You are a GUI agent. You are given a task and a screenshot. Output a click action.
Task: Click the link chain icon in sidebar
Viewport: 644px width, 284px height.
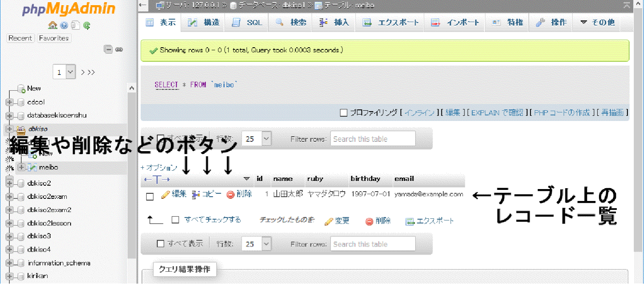pos(119,49)
